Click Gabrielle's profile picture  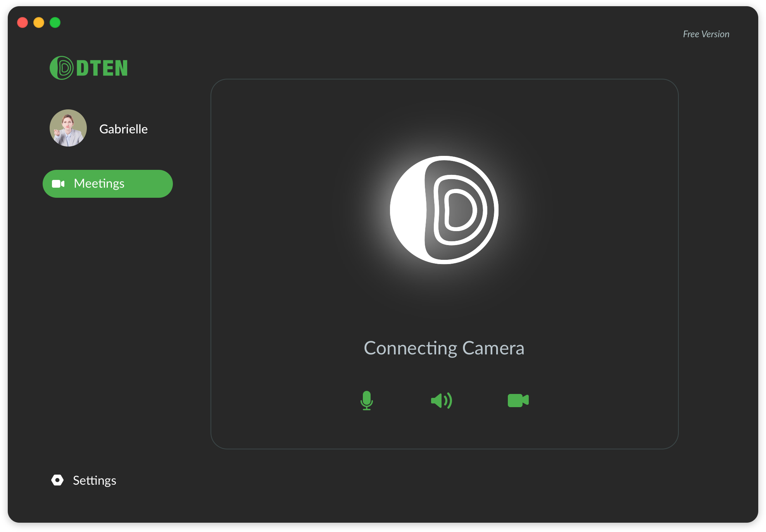[x=68, y=128]
